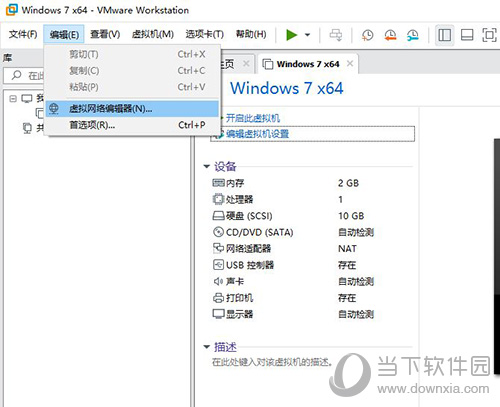Click the green power on play button
The width and height of the screenshot is (500, 407).
pos(291,35)
